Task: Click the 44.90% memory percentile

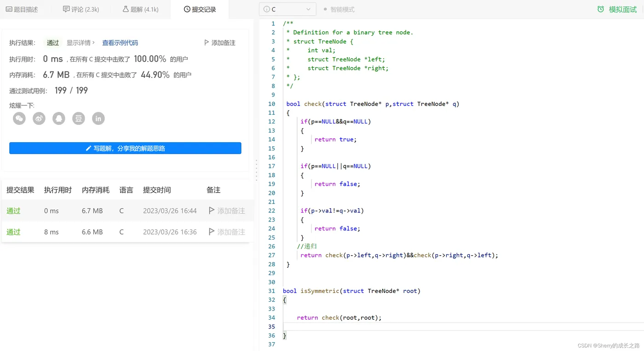Action: (155, 75)
